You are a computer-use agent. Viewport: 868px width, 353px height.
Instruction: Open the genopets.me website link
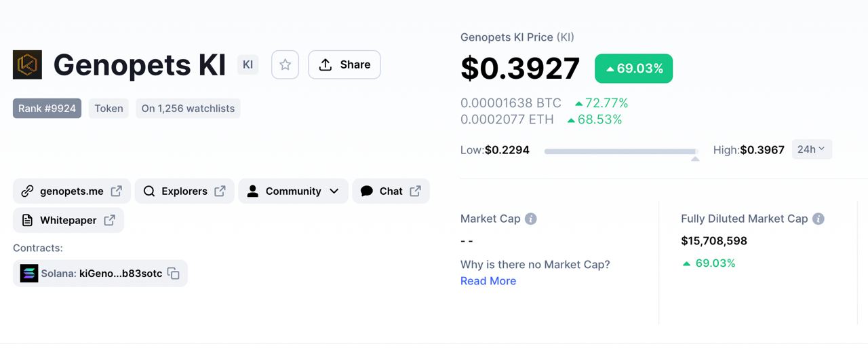pyautogui.click(x=71, y=191)
